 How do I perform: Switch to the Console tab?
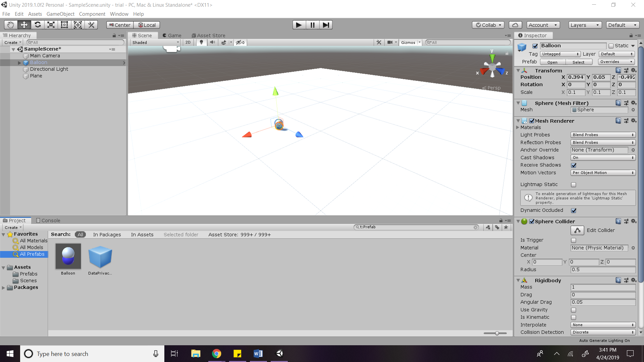coord(48,221)
